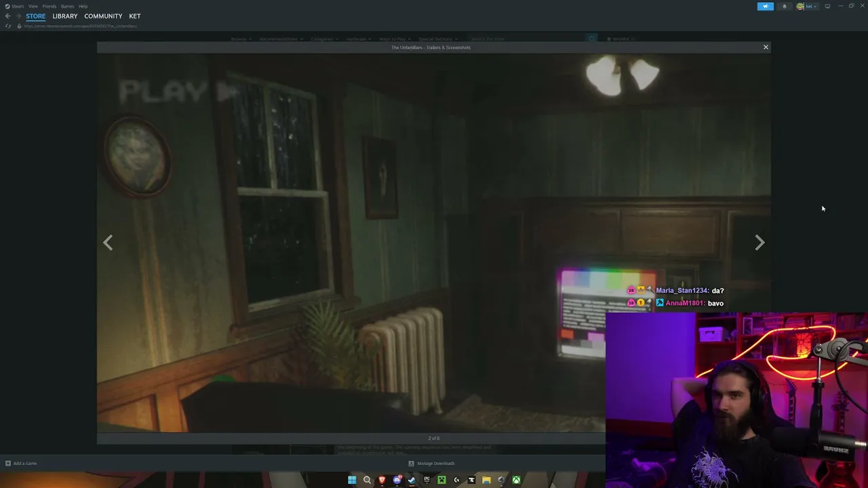The height and width of the screenshot is (488, 868).
Task: Open the KET profile tab
Action: (x=135, y=16)
